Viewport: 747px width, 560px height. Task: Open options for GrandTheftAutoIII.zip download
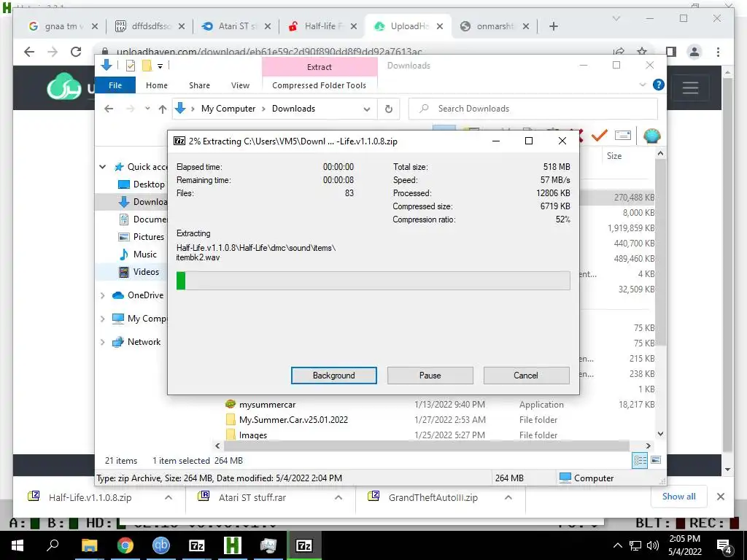(508, 497)
